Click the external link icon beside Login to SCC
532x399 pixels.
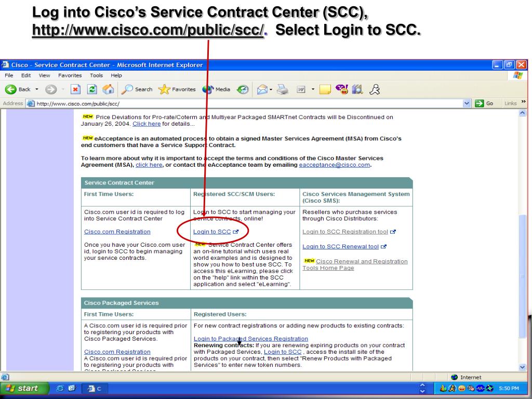(x=235, y=232)
